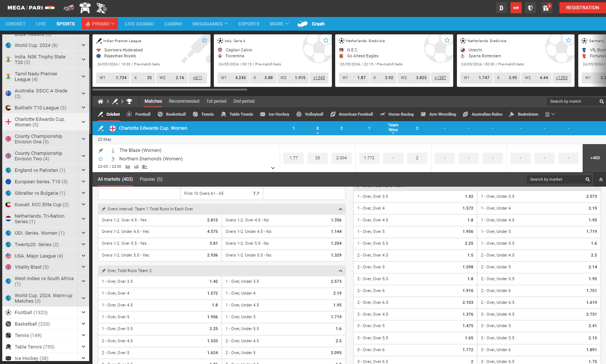Open the Bitcoin payments icon
606x364 pixels.
click(501, 8)
